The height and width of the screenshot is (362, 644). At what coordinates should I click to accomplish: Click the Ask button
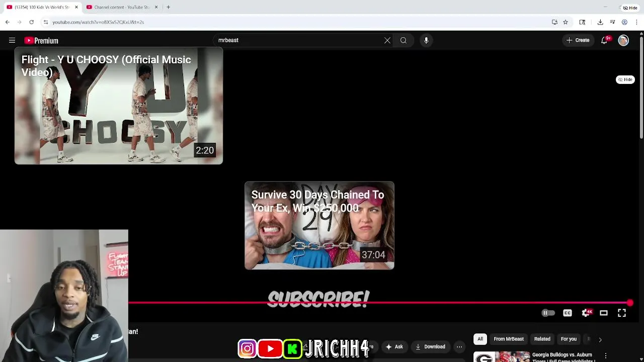pos(394,347)
